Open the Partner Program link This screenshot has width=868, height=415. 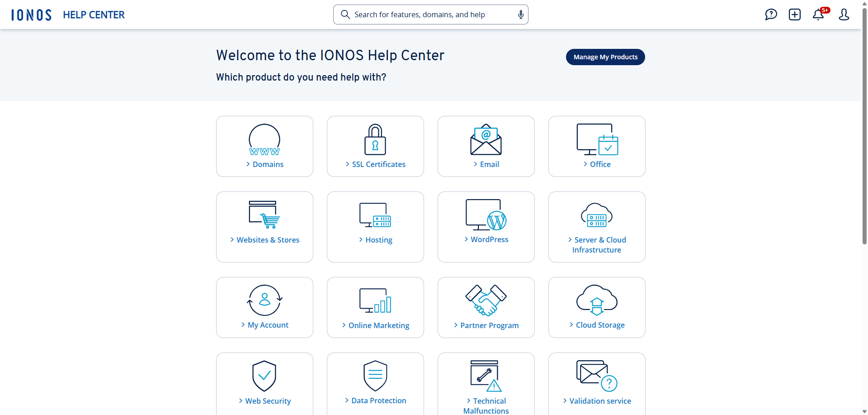[x=486, y=325]
